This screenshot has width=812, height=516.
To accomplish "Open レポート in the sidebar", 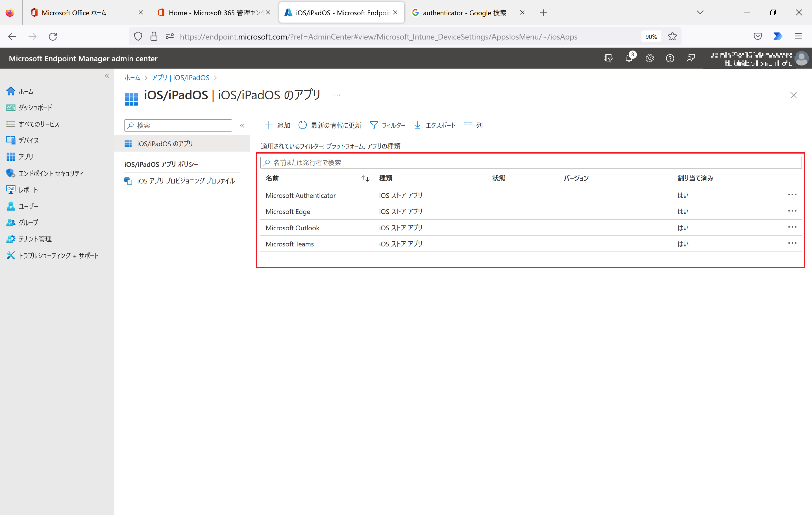I will point(22,190).
